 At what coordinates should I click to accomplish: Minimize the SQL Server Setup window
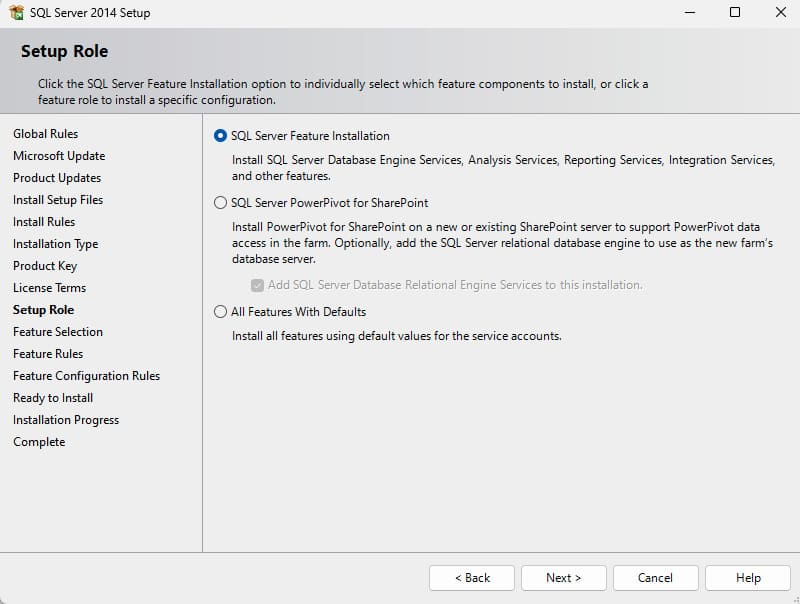[x=689, y=13]
